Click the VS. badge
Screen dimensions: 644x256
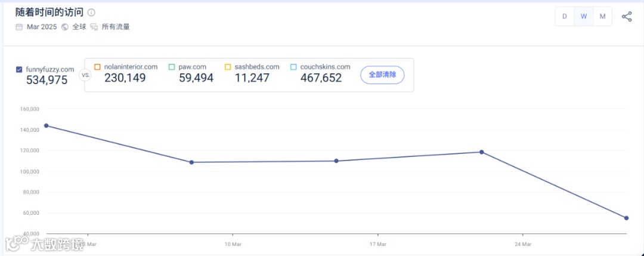pos(85,76)
